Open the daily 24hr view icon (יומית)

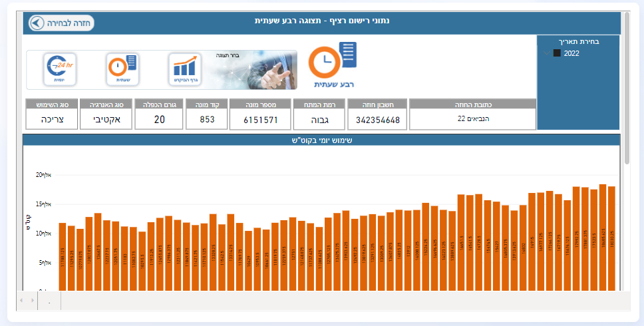(60, 69)
